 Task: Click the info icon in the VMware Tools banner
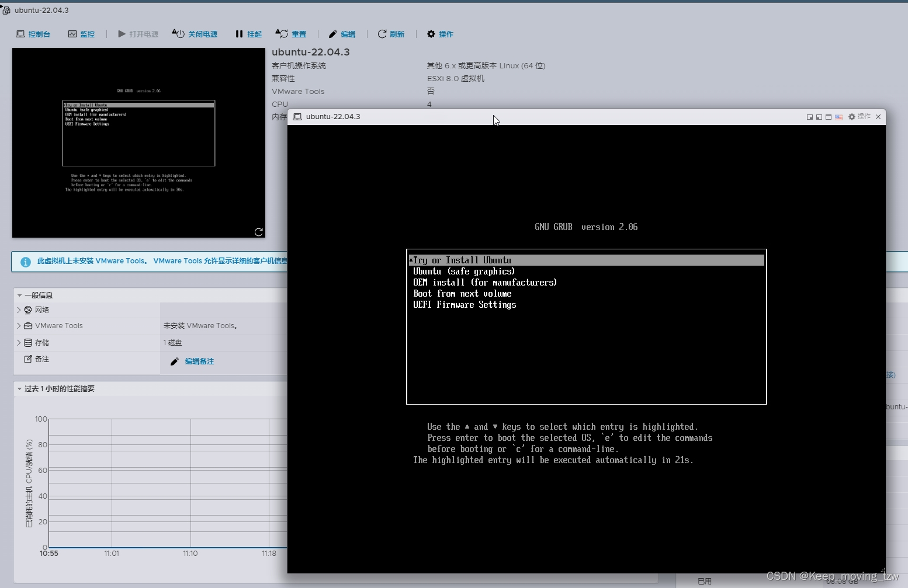coord(26,262)
